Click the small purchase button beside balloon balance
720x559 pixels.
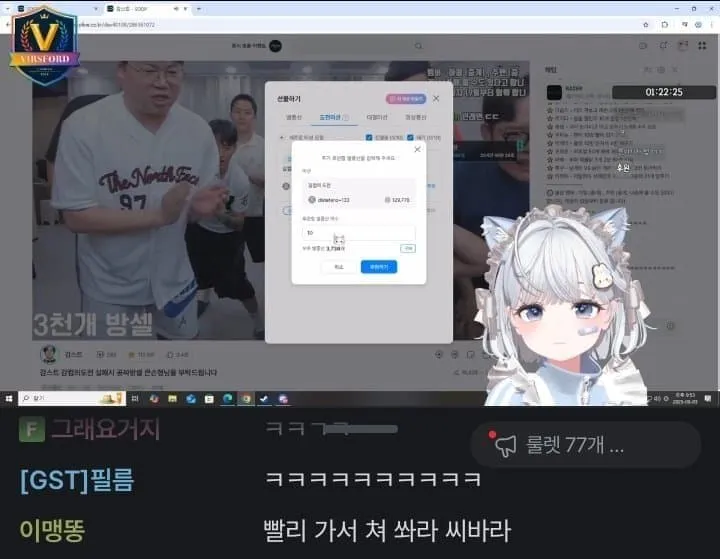(x=408, y=248)
